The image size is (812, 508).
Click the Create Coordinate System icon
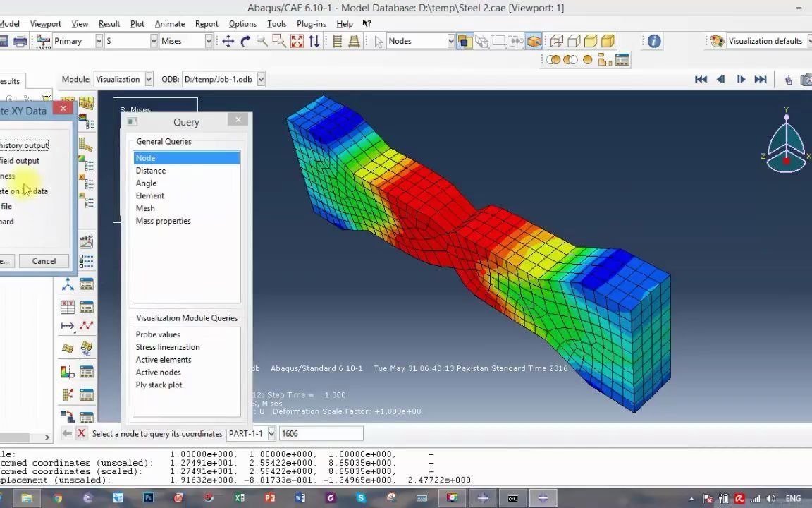point(68,284)
